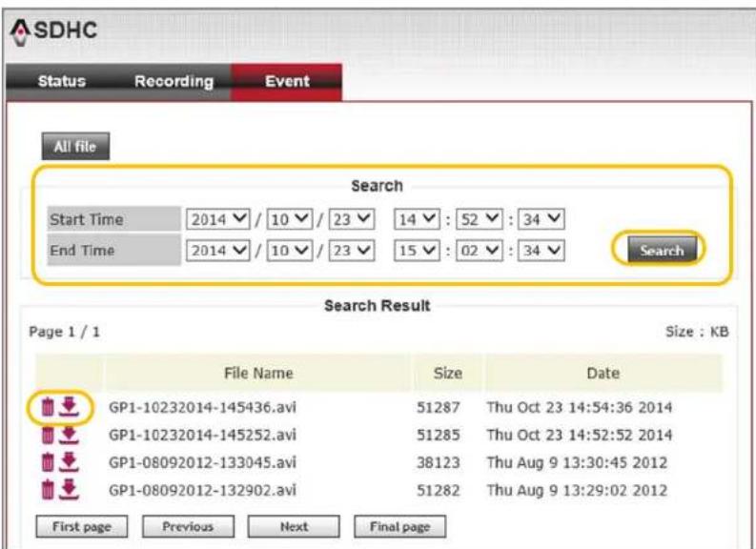Go to First page
The width and height of the screenshot is (756, 549).
point(82,526)
